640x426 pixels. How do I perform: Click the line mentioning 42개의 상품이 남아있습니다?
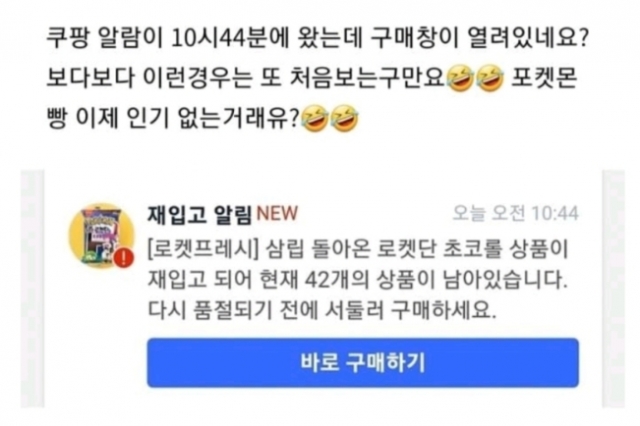(358, 280)
